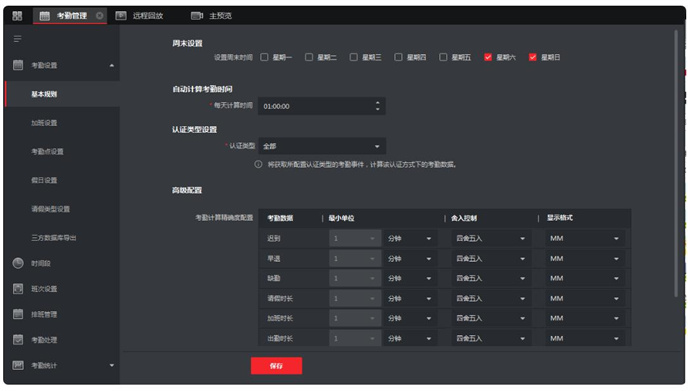Collapse the sidebar with the hamburger icon
This screenshot has height=391, width=690.
tap(18, 39)
